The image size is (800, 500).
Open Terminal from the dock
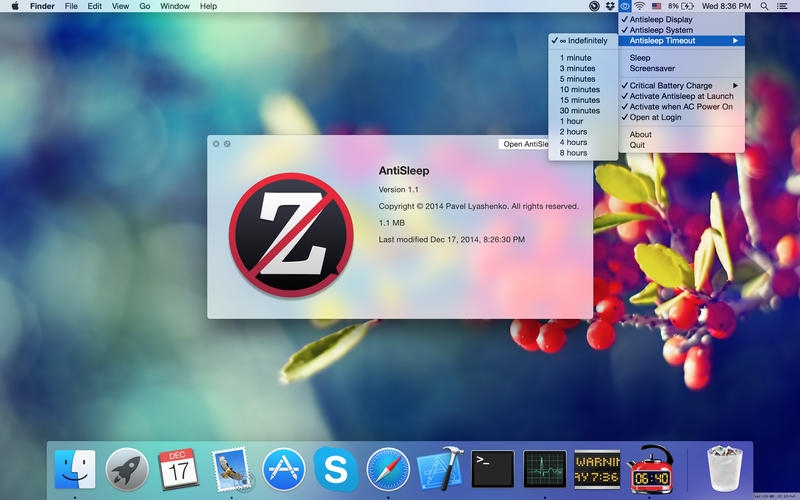pos(492,469)
